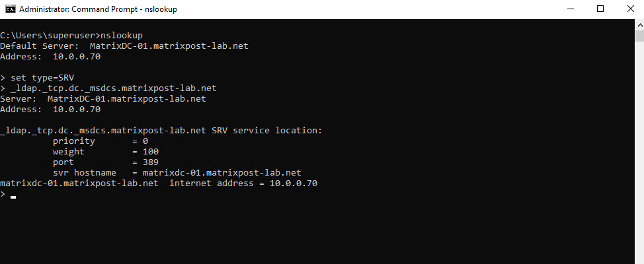Click the blinking cursor at nslookup prompt
The width and height of the screenshot is (644, 264).
(13, 197)
